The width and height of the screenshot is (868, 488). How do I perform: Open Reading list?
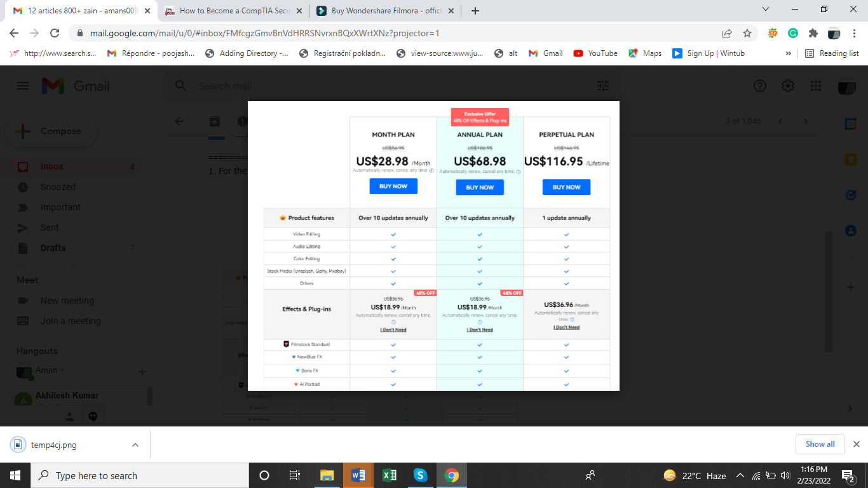tap(832, 53)
